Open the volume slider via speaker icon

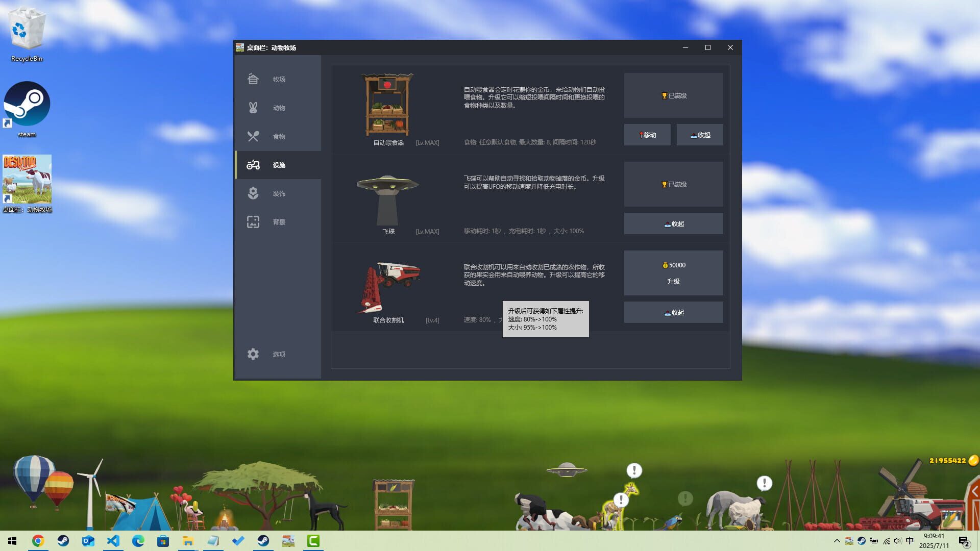pyautogui.click(x=897, y=540)
